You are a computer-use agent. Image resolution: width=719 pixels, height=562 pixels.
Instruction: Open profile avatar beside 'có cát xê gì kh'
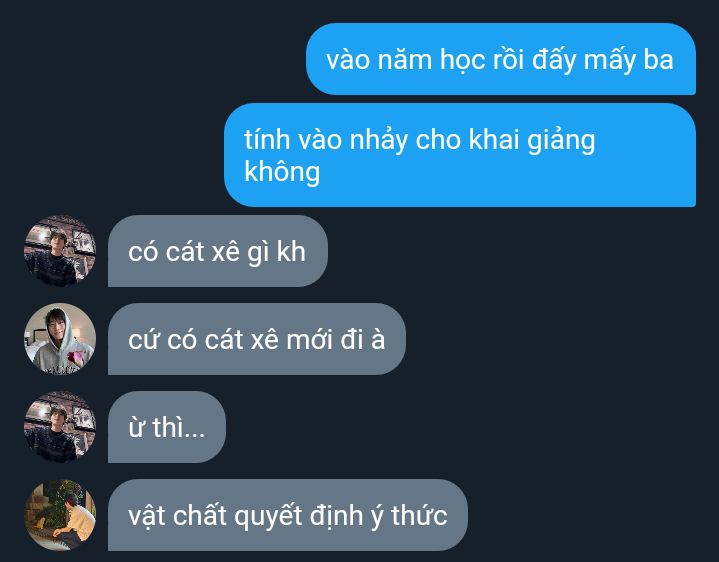(60, 251)
